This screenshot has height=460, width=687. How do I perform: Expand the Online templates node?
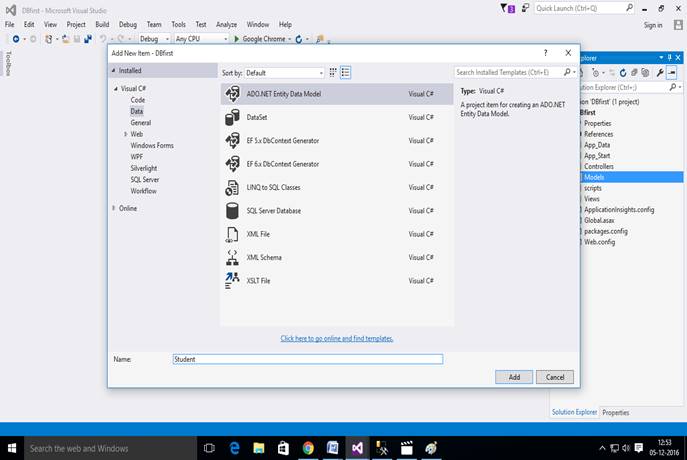(x=113, y=209)
